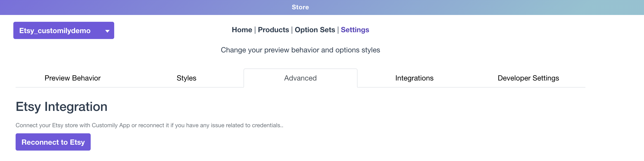Click the separator before the Settings link
The image size is (644, 161).
338,30
